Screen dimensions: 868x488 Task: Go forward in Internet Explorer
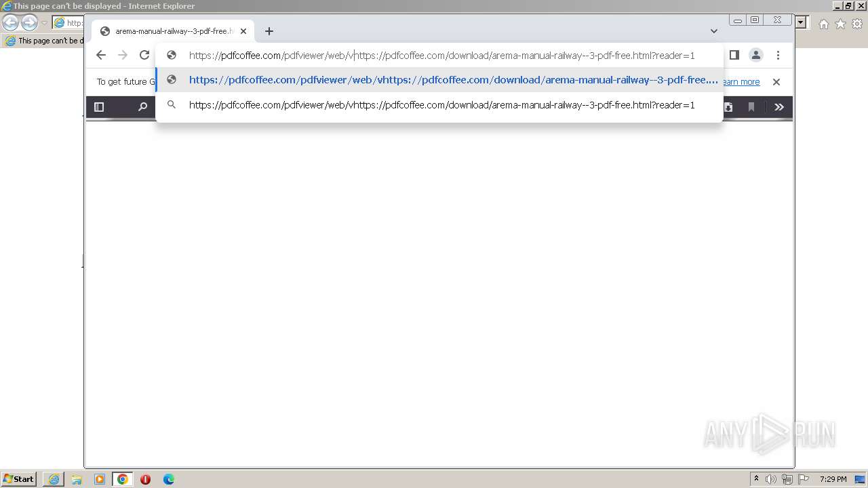[x=29, y=22]
